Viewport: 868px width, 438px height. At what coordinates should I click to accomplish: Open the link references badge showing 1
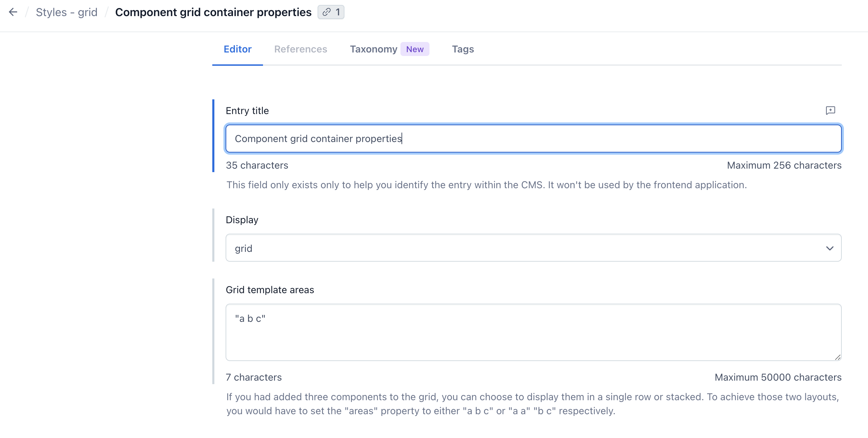point(331,12)
